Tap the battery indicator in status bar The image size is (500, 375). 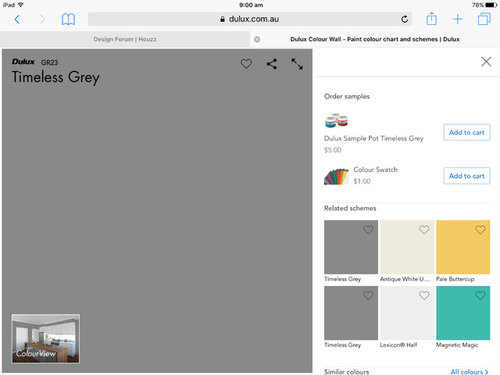(x=491, y=5)
